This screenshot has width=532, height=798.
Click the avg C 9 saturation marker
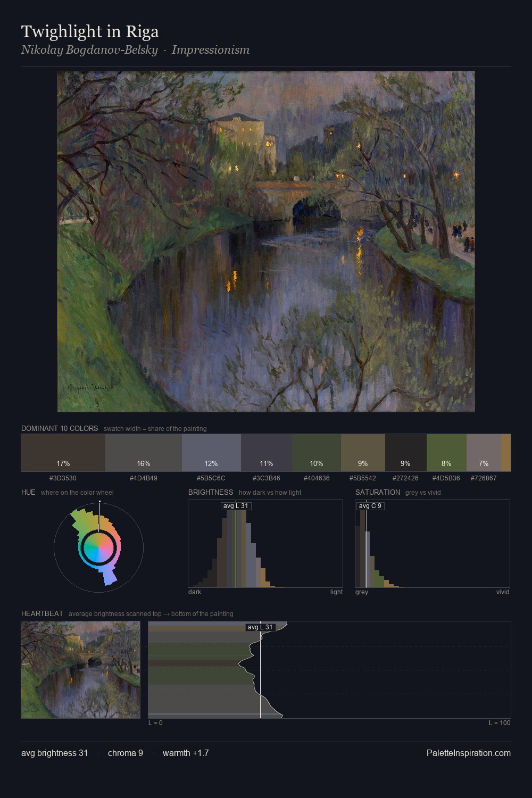pos(370,505)
